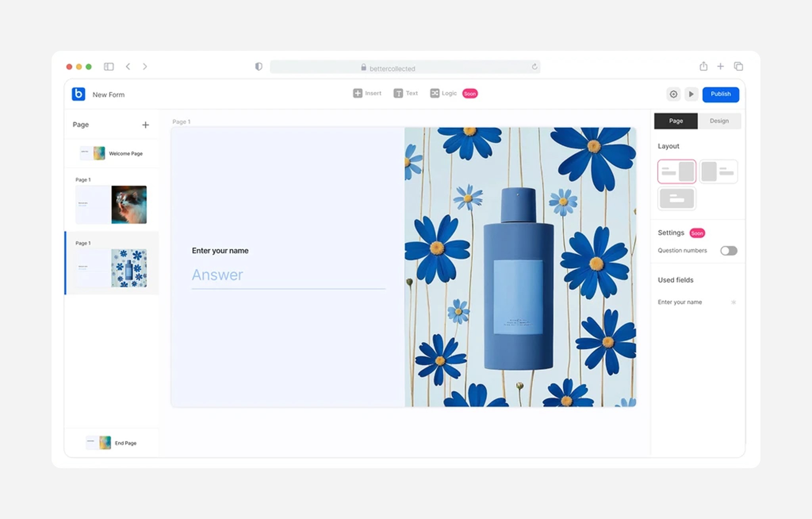Choose the full-width background layout option
This screenshot has height=519, width=812.
tap(677, 198)
